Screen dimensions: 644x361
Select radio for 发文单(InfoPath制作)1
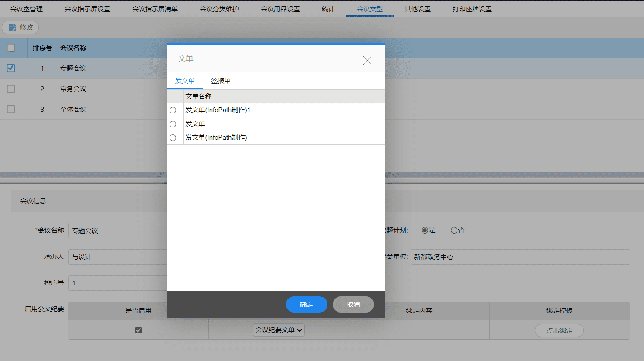tap(173, 110)
